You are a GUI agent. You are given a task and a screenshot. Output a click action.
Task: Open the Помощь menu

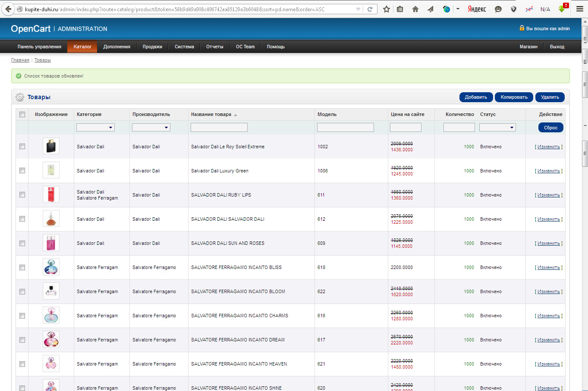point(276,47)
